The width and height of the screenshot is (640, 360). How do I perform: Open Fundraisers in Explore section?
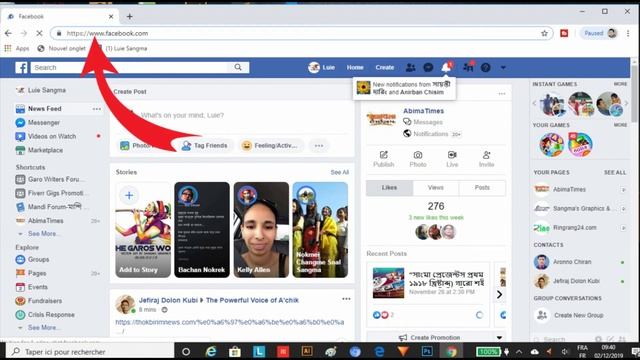[39, 301]
